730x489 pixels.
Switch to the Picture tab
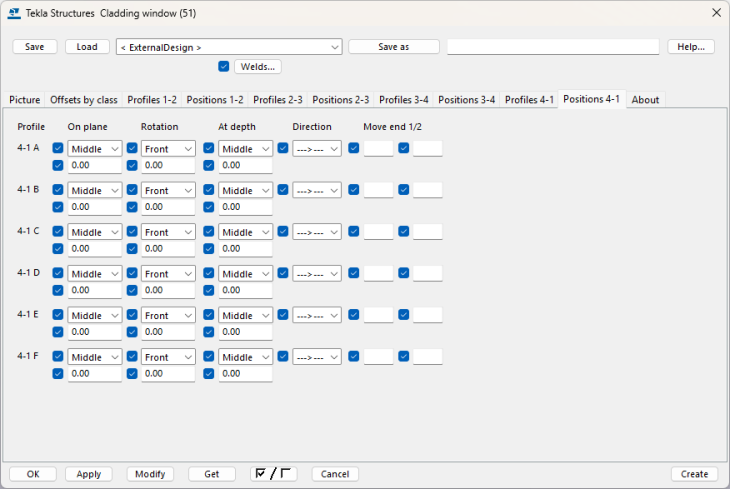click(25, 100)
